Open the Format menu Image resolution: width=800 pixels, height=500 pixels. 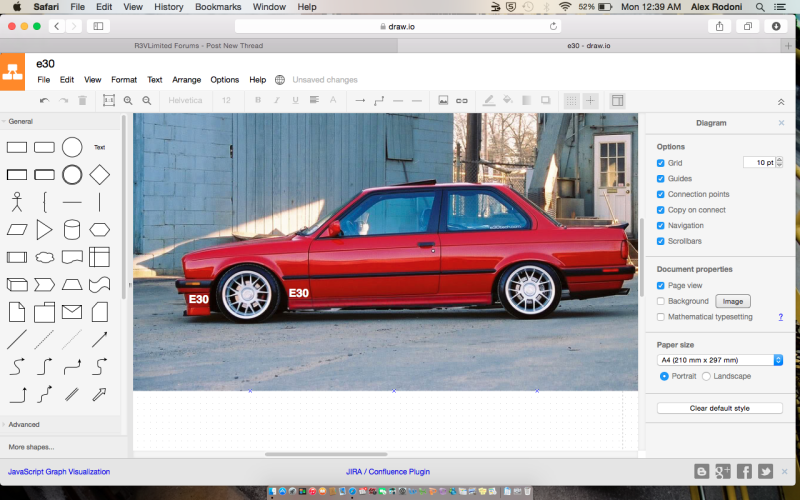click(x=124, y=80)
